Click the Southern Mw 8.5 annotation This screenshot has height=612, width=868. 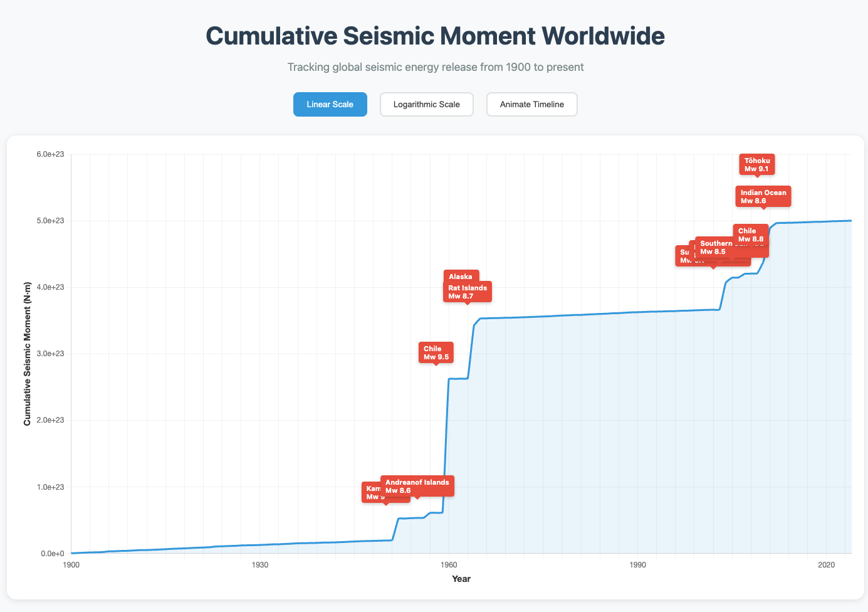(714, 247)
